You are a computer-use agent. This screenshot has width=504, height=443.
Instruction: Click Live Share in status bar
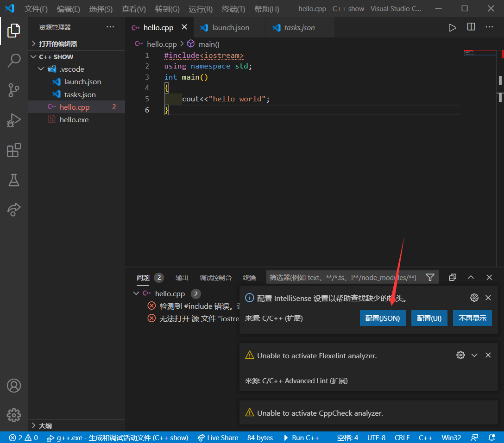(x=218, y=437)
